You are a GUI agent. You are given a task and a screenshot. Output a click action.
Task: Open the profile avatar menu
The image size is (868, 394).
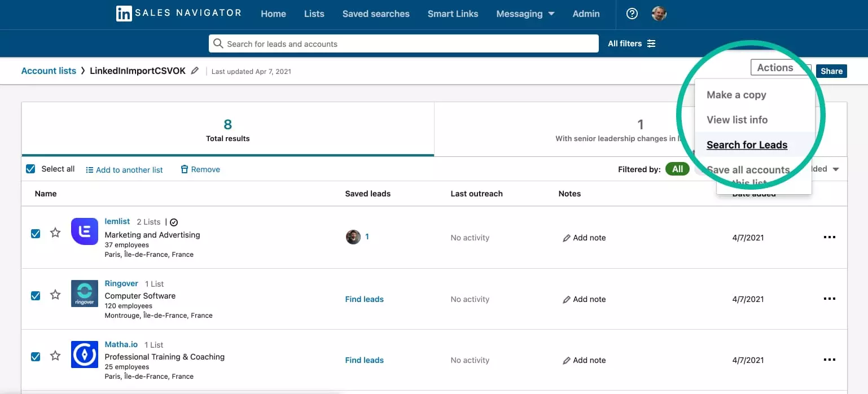click(659, 14)
